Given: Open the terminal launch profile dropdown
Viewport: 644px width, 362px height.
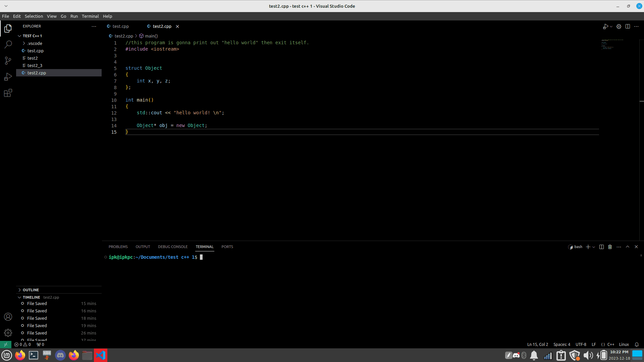Looking at the screenshot, I should click(594, 247).
